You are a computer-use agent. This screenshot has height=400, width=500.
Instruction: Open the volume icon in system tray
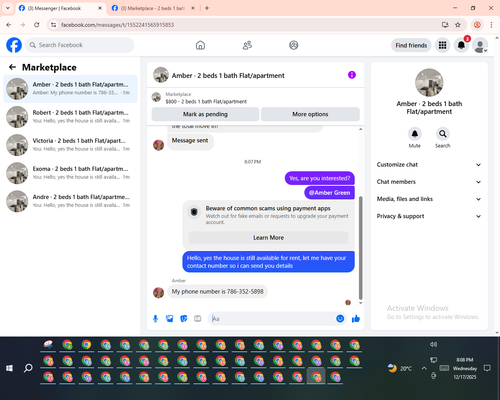(433, 344)
